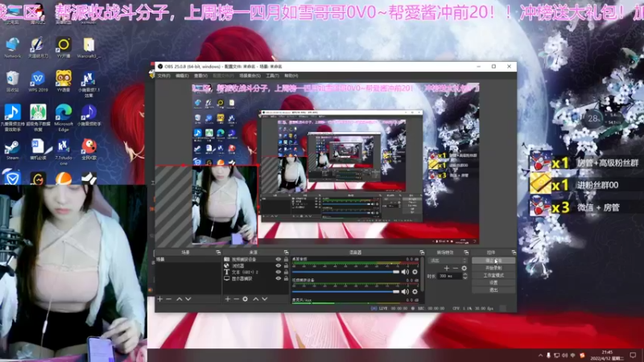Add a scene transition with the plus icon
644x362 pixels.
[447, 269]
